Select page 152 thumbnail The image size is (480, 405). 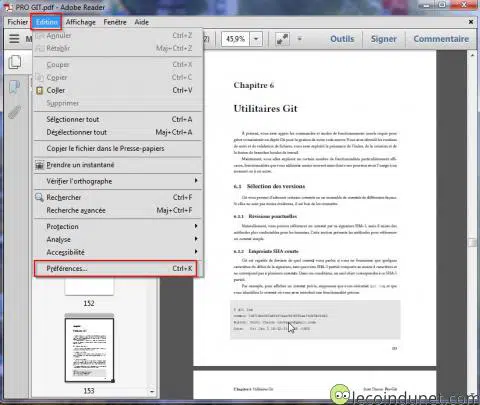click(89, 287)
